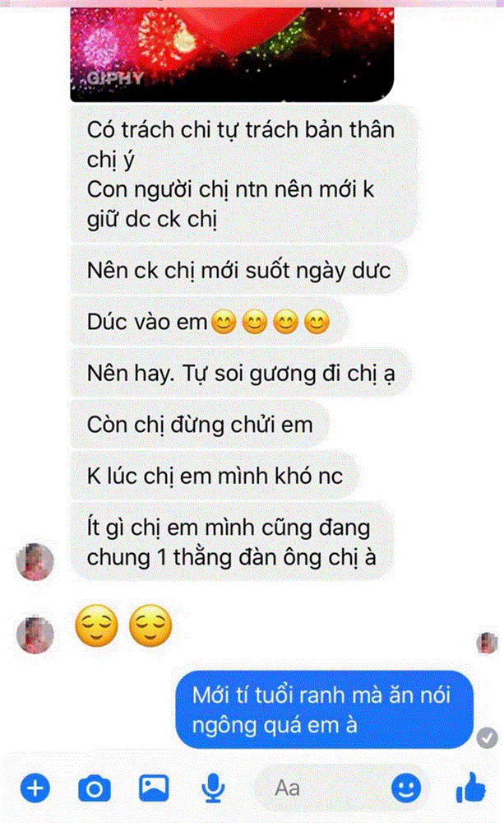Open the GIPHY fireworks GIF
Viewport: 504px width, 823px height.
click(232, 54)
